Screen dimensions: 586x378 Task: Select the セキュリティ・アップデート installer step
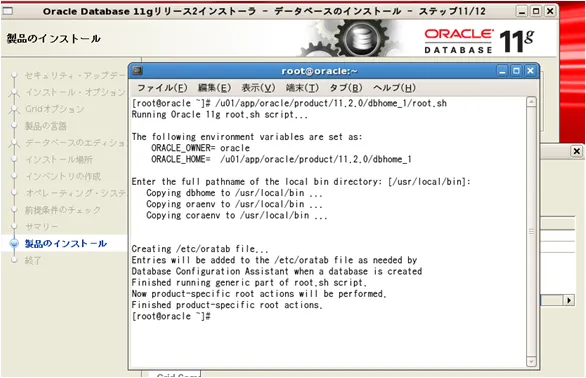tap(75, 76)
